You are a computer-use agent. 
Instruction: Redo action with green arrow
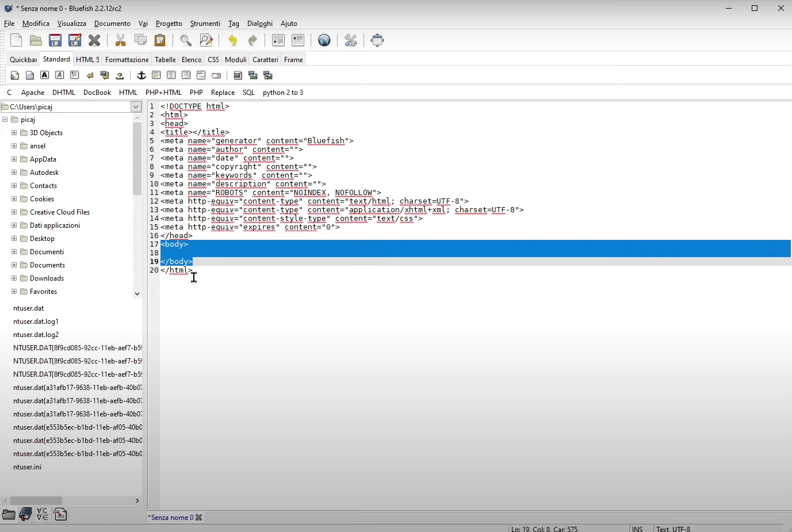coord(252,40)
